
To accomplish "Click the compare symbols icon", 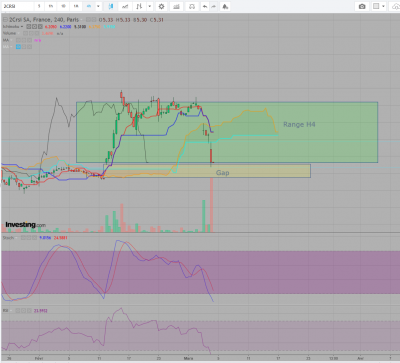I will (140, 6).
